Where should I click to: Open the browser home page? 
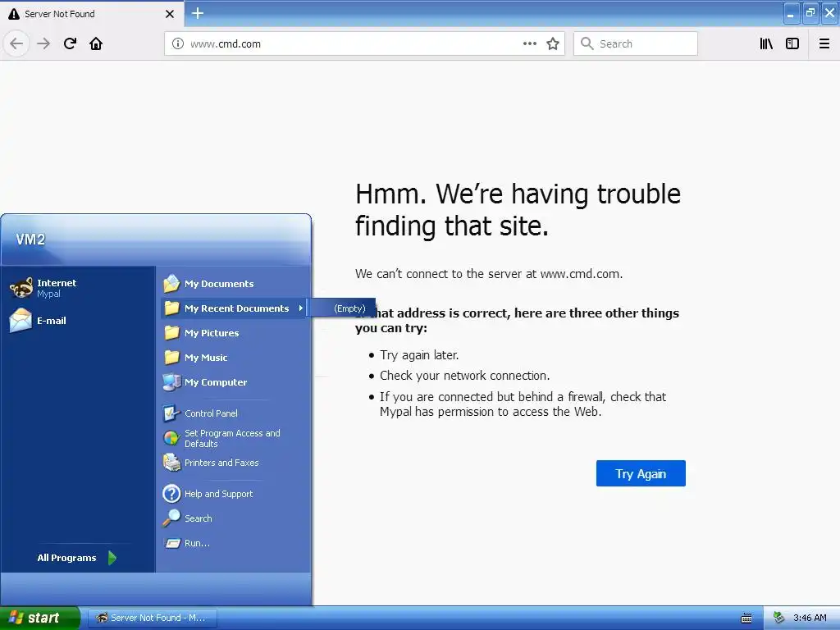pyautogui.click(x=96, y=43)
